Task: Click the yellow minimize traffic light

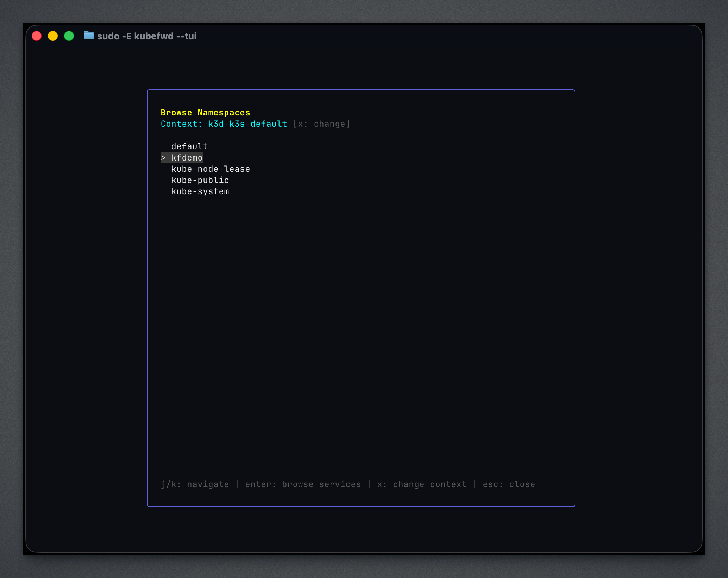Action: 53,36
